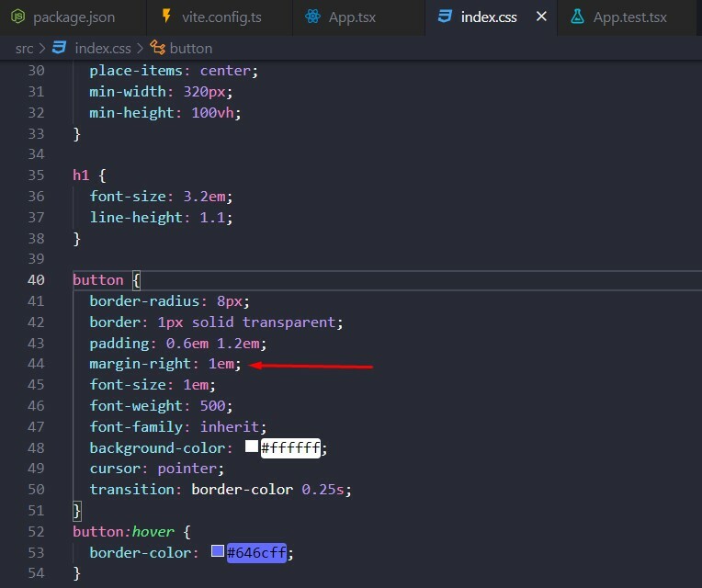Click the src breadcrumb folder

(24, 49)
